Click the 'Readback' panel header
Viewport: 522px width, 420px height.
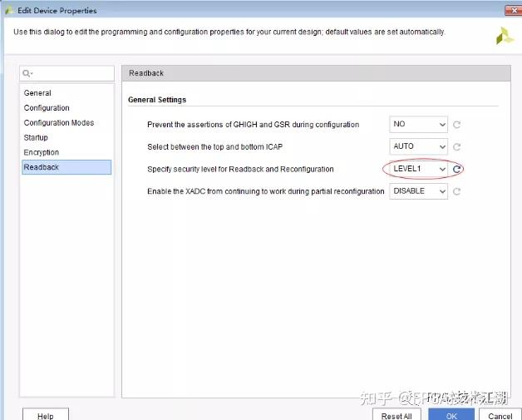(x=316, y=73)
